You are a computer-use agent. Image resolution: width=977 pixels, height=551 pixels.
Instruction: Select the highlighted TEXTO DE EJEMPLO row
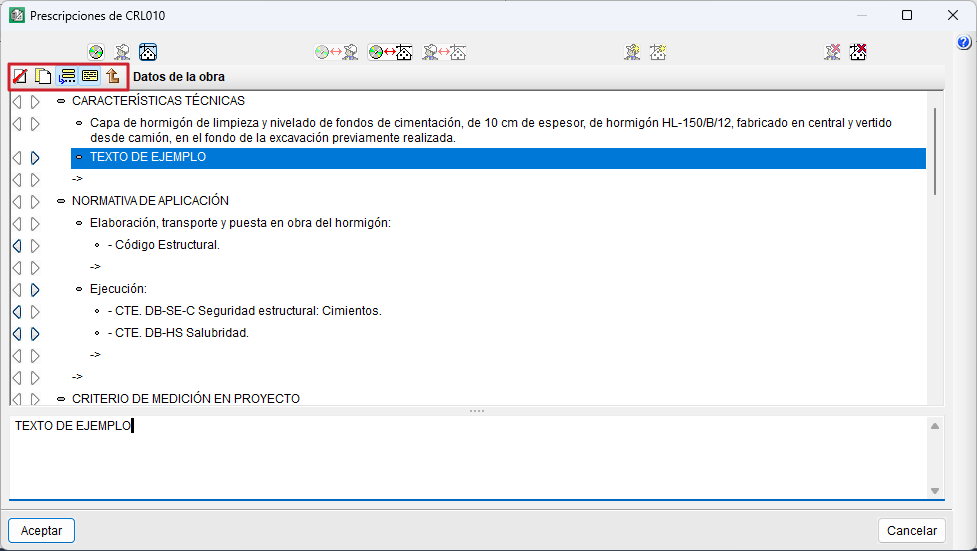pos(498,158)
